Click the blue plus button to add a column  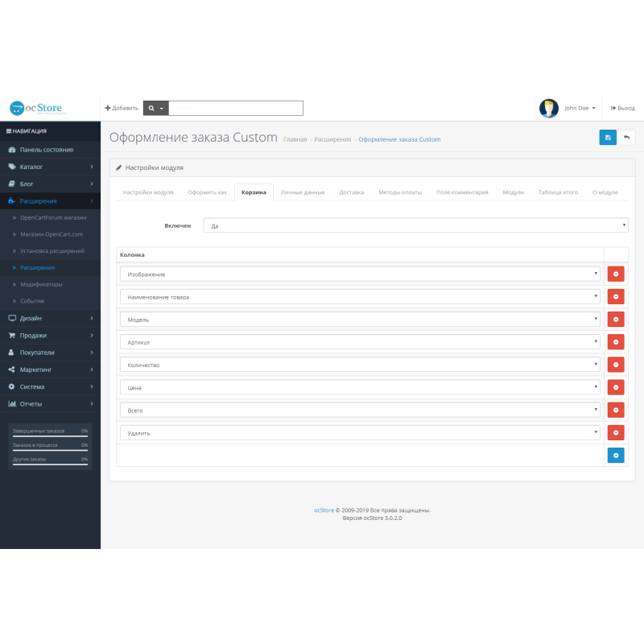point(615,455)
